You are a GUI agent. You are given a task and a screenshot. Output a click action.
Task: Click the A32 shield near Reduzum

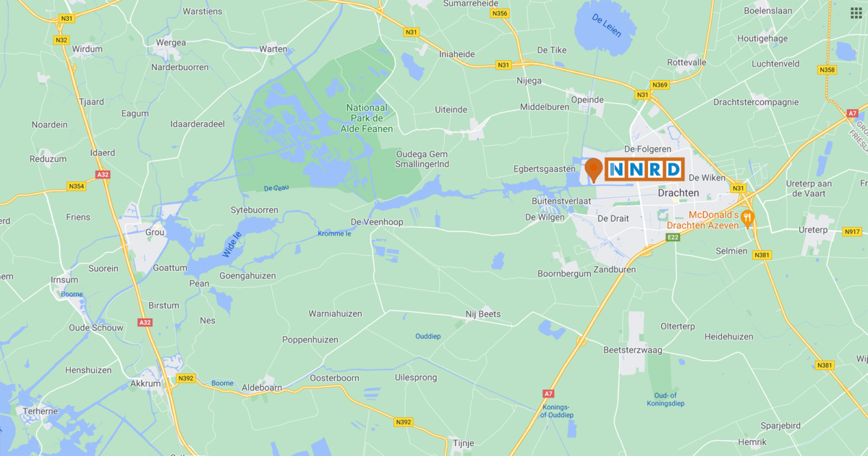tap(101, 174)
